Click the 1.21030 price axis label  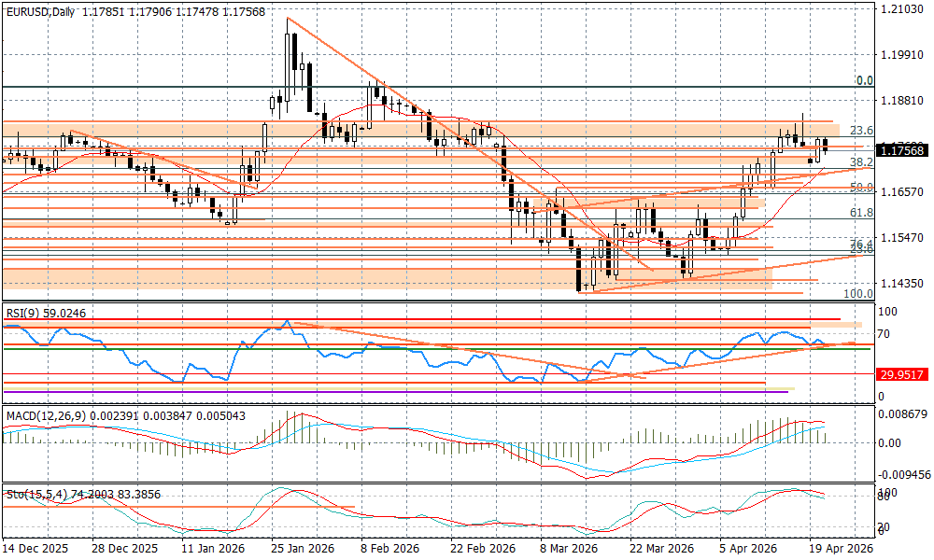pyautogui.click(x=901, y=9)
